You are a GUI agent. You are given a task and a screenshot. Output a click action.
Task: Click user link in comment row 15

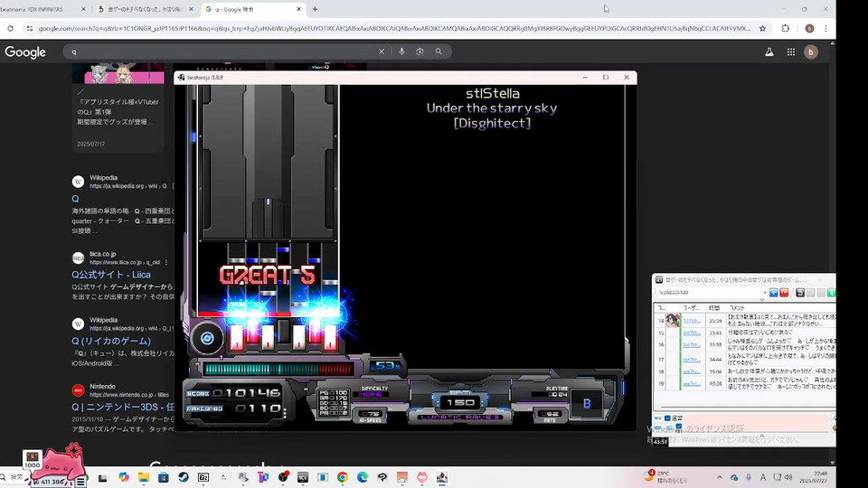(692, 333)
